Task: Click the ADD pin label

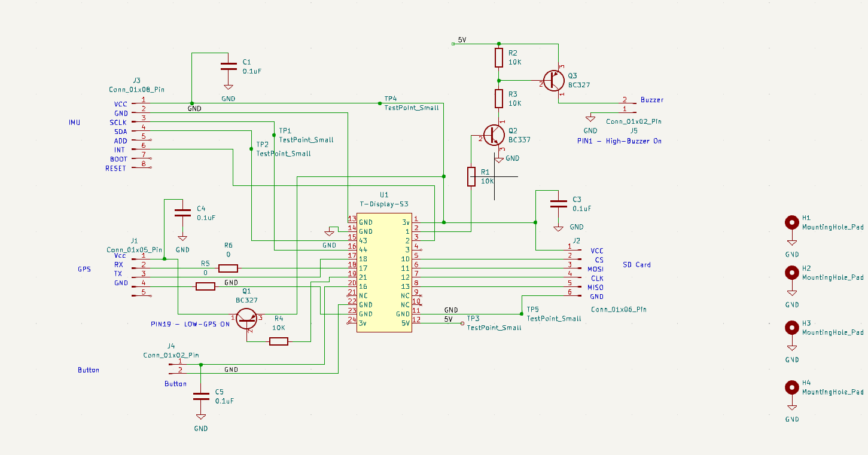Action: pyautogui.click(x=120, y=141)
